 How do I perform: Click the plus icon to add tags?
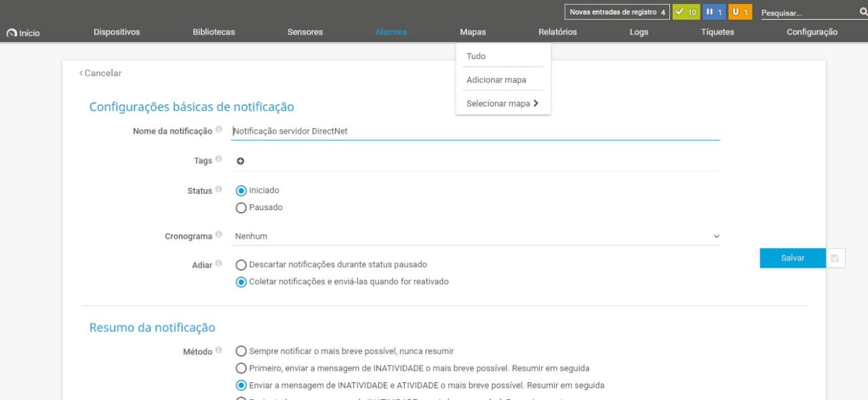click(240, 161)
